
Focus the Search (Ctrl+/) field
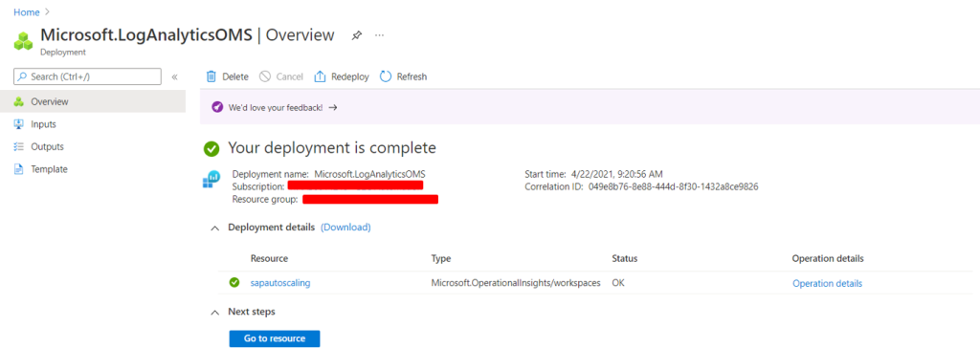click(x=87, y=76)
